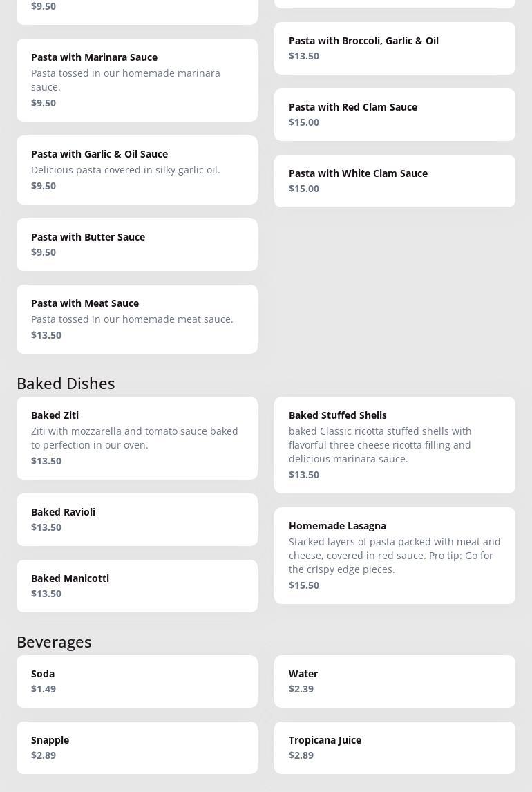Open Pasta with Red Clam Sauce
Viewport: 532px width, 792px height.
point(395,115)
